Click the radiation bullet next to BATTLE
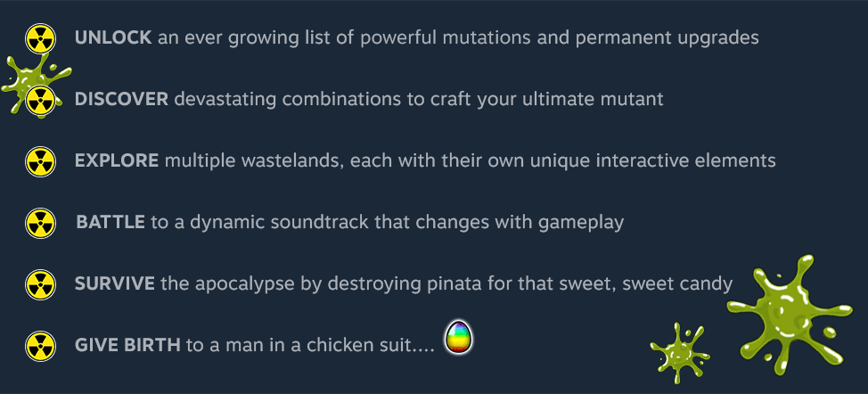The image size is (868, 394). point(39,223)
